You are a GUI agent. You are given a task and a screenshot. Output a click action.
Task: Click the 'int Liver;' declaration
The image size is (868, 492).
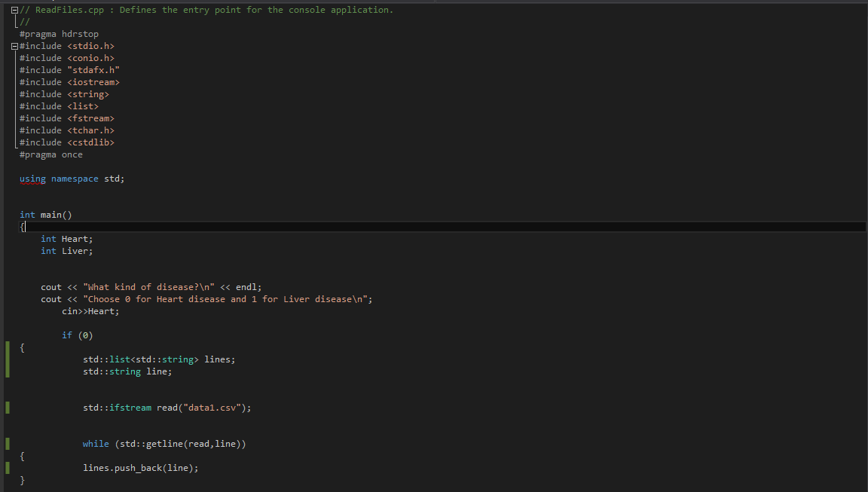[67, 251]
